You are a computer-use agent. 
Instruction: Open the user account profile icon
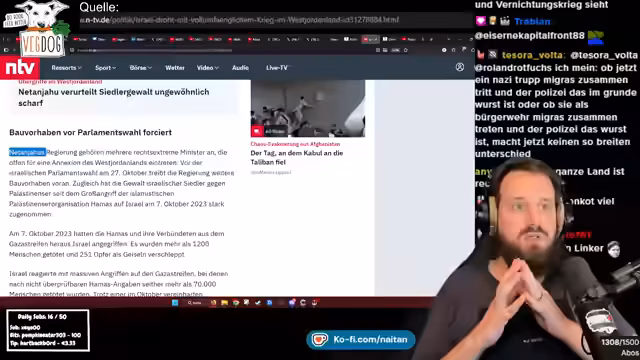tap(460, 67)
